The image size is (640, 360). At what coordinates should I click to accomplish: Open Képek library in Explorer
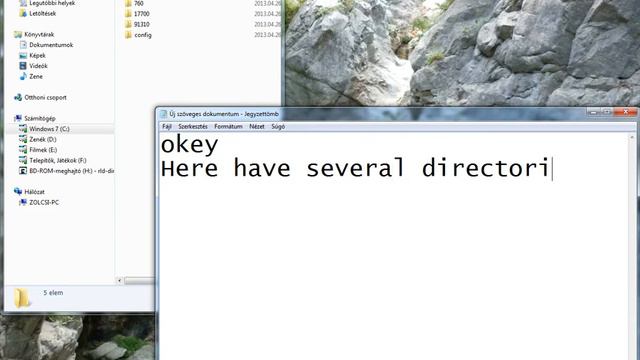38,56
